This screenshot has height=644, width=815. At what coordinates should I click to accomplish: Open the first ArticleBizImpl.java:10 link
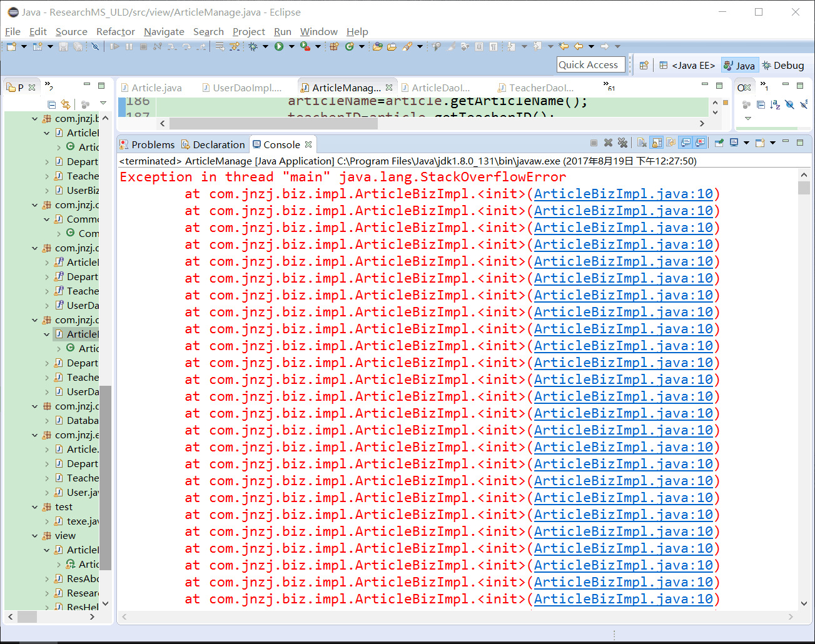(x=623, y=194)
